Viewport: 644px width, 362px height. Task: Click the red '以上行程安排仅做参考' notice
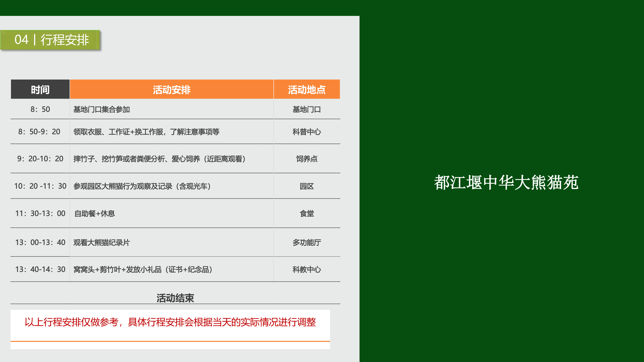pos(170,322)
